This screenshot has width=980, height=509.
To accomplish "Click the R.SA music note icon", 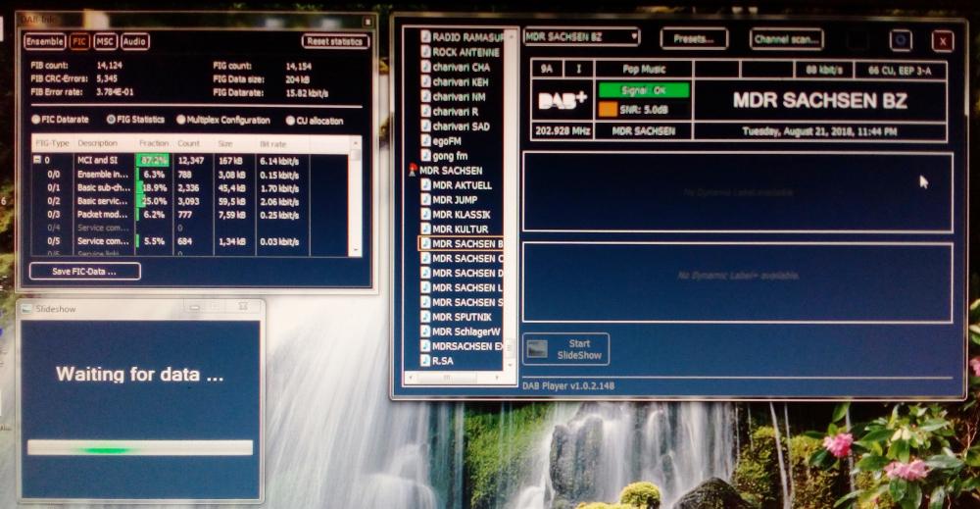I will tap(425, 361).
